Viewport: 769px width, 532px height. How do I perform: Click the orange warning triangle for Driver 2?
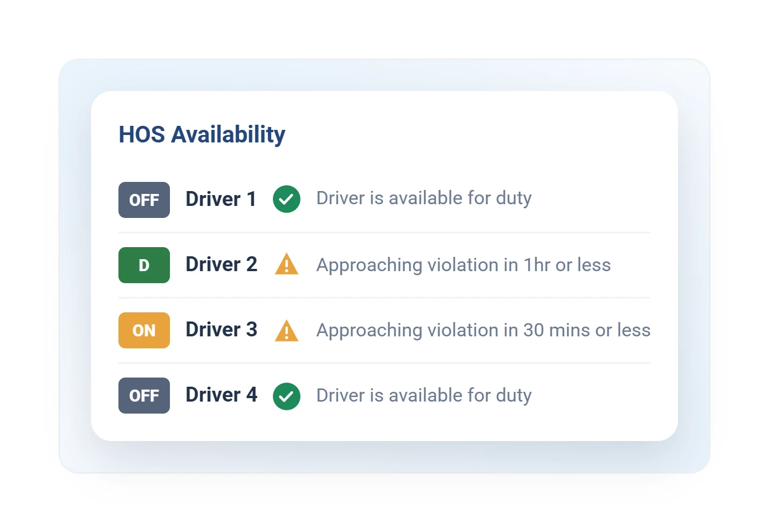point(287,264)
